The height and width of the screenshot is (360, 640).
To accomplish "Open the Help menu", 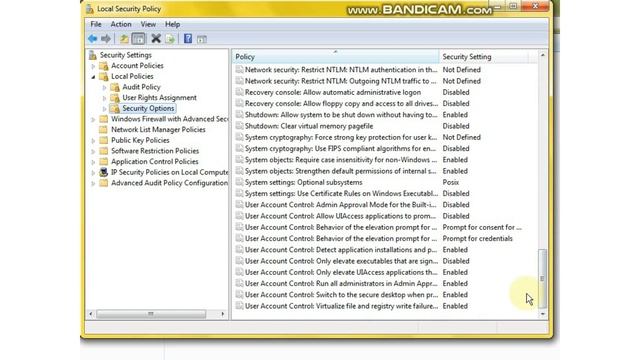I will pyautogui.click(x=172, y=24).
